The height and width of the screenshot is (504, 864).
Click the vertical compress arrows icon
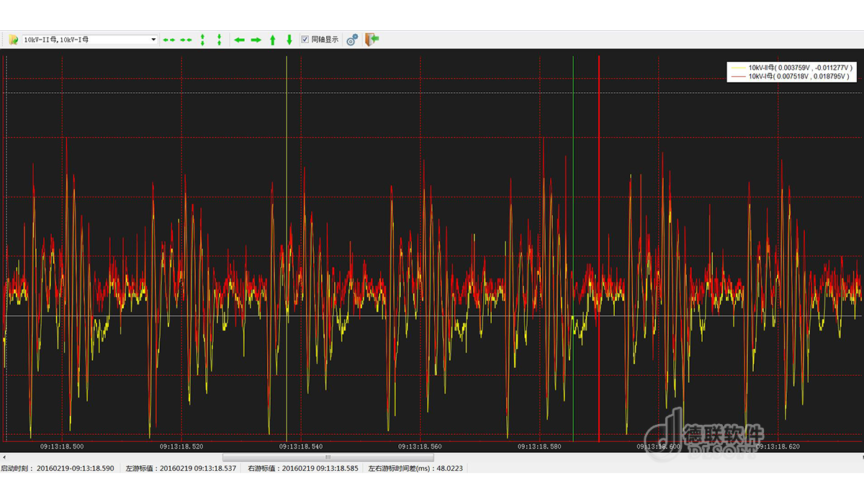pos(219,40)
